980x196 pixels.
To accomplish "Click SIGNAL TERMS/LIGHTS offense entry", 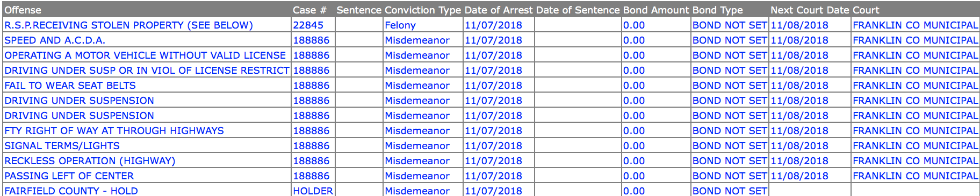I will coord(62,146).
